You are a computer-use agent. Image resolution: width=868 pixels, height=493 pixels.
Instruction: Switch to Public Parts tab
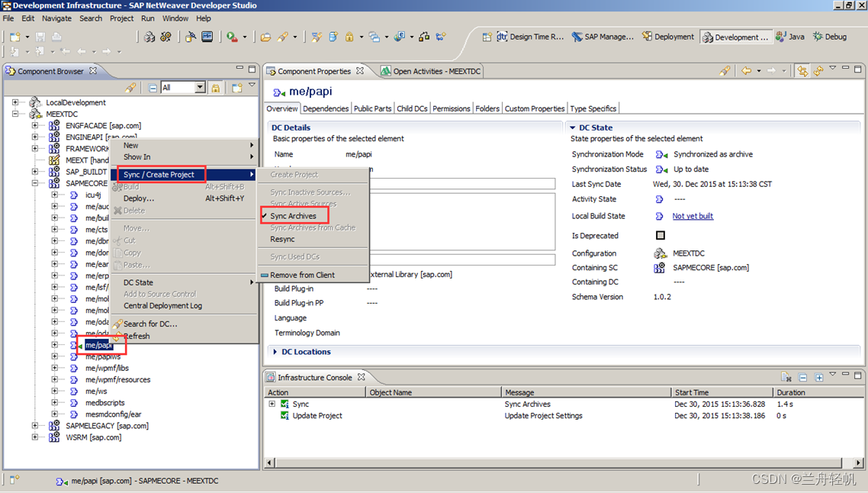point(372,108)
